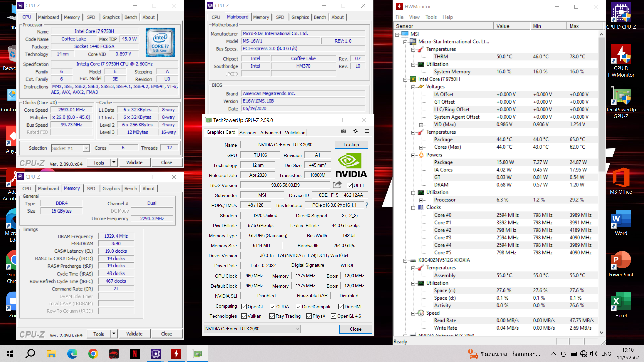Expand Cores (Max) temperatures node
Screen dimensions: 644x362
[421, 147]
